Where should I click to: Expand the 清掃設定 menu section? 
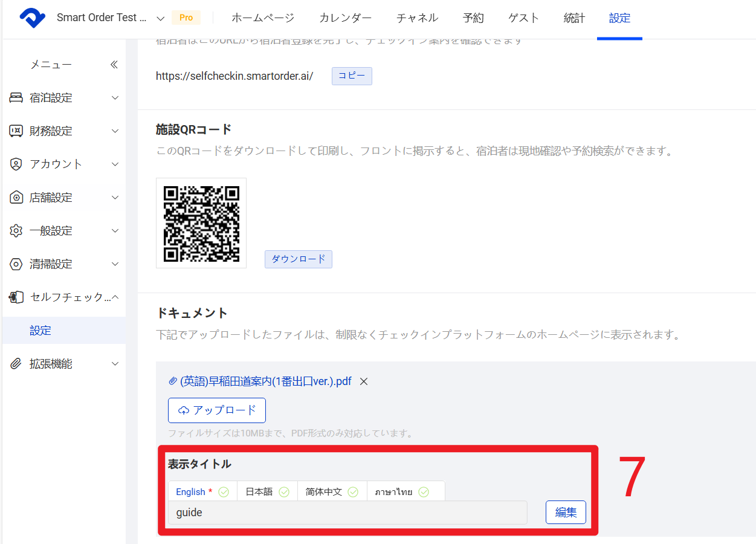[x=115, y=264]
